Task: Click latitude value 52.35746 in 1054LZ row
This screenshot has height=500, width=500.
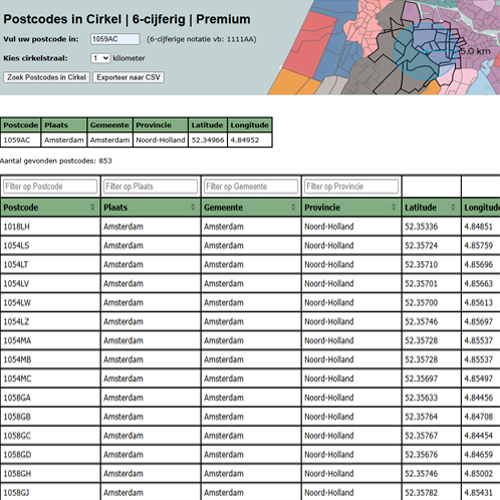Action: point(421,322)
